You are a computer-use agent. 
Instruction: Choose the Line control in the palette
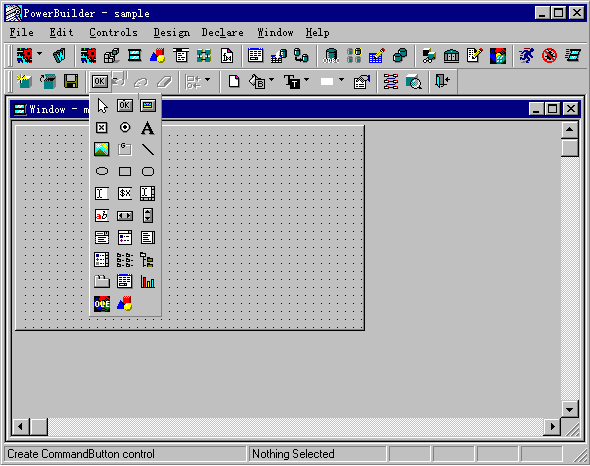click(148, 149)
